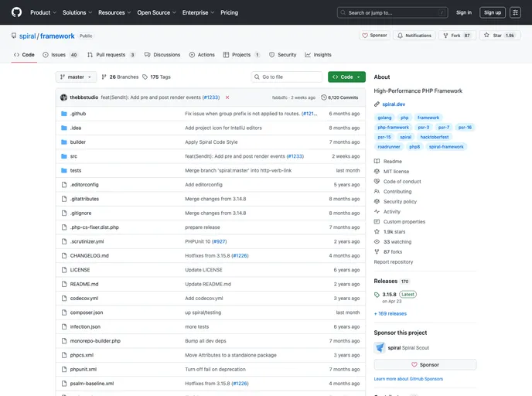Open the Security tab
Viewport: 532px width, 396px height.
click(283, 55)
